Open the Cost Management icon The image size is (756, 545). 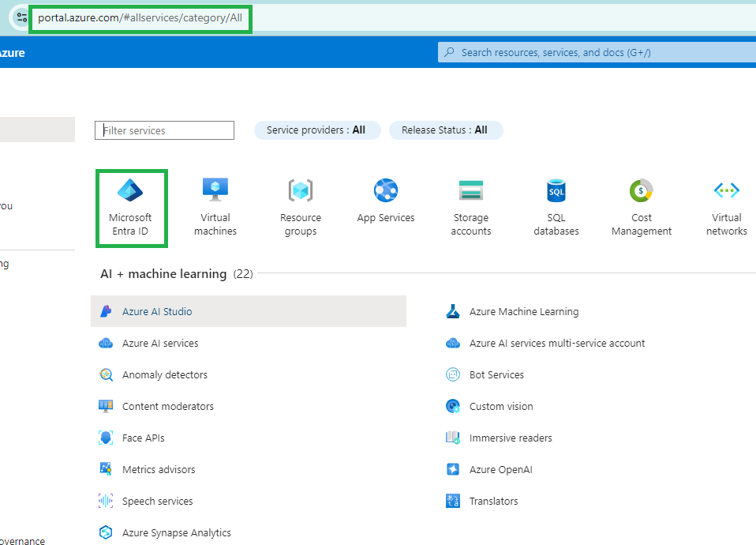click(x=642, y=190)
